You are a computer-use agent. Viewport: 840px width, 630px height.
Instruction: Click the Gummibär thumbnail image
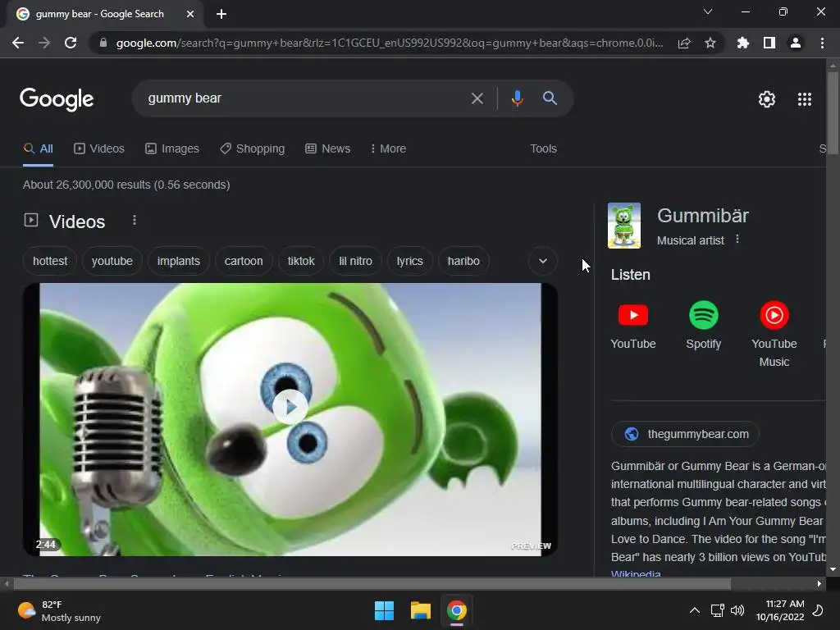(624, 226)
